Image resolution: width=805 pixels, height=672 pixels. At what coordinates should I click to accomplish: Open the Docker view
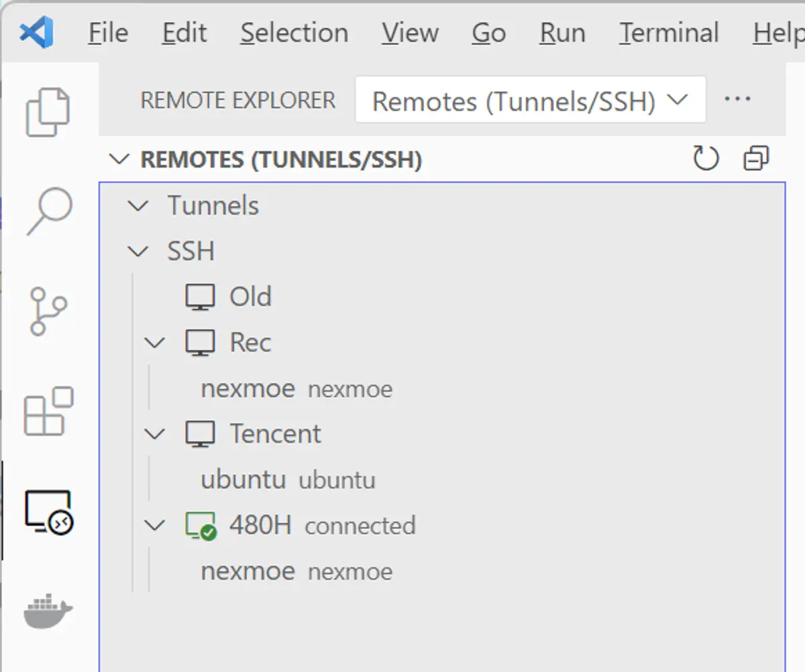click(48, 611)
